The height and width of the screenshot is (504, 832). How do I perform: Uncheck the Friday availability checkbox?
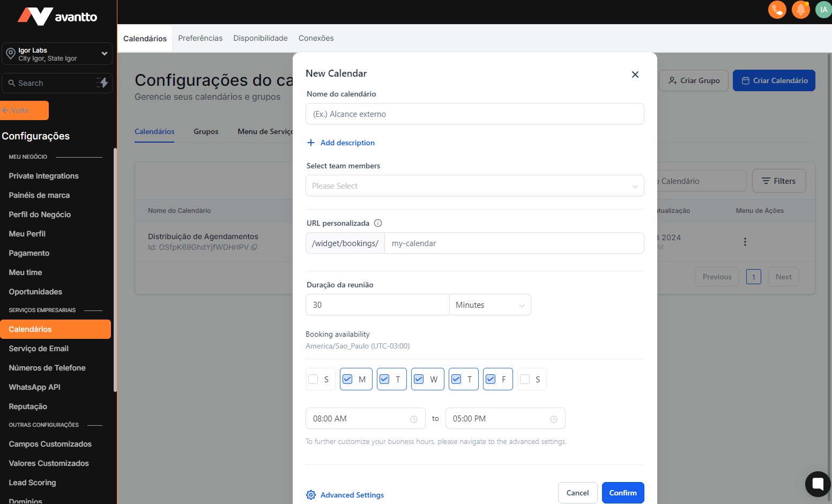point(491,379)
